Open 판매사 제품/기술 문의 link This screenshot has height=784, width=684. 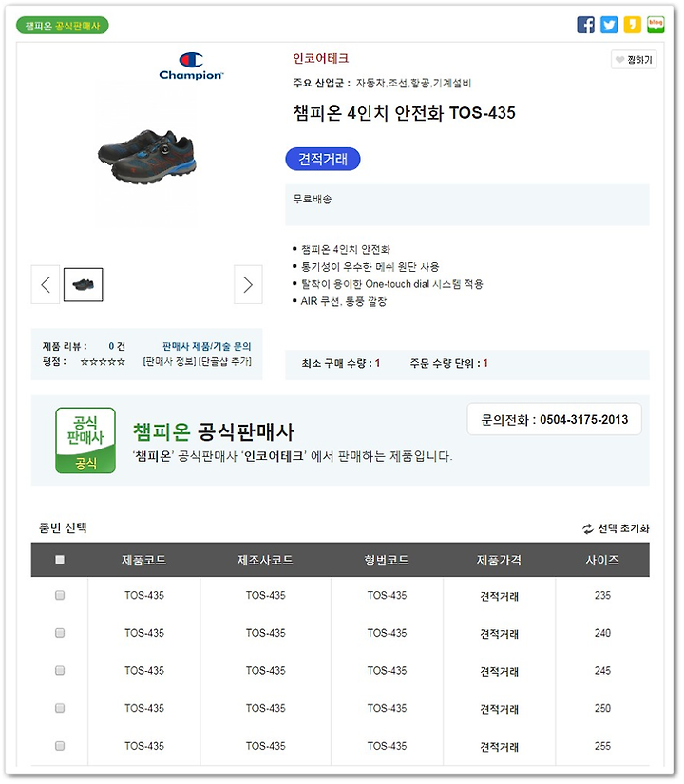(x=206, y=346)
